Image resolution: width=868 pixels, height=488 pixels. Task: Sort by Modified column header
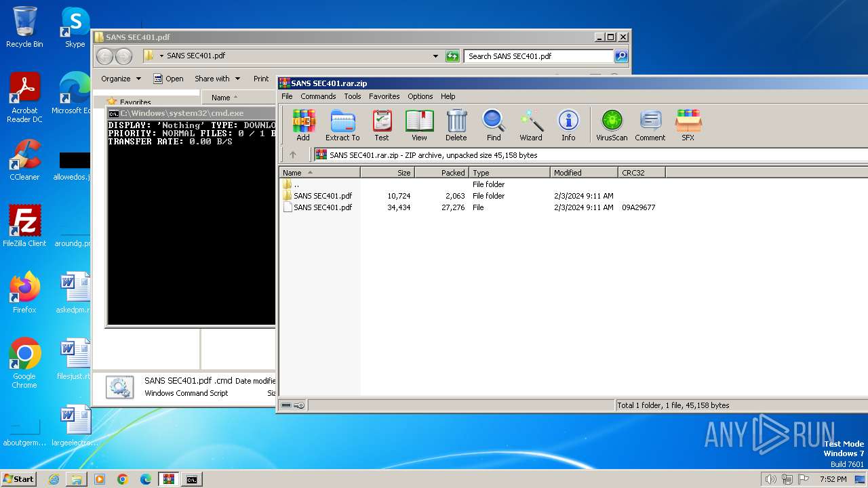coord(584,173)
